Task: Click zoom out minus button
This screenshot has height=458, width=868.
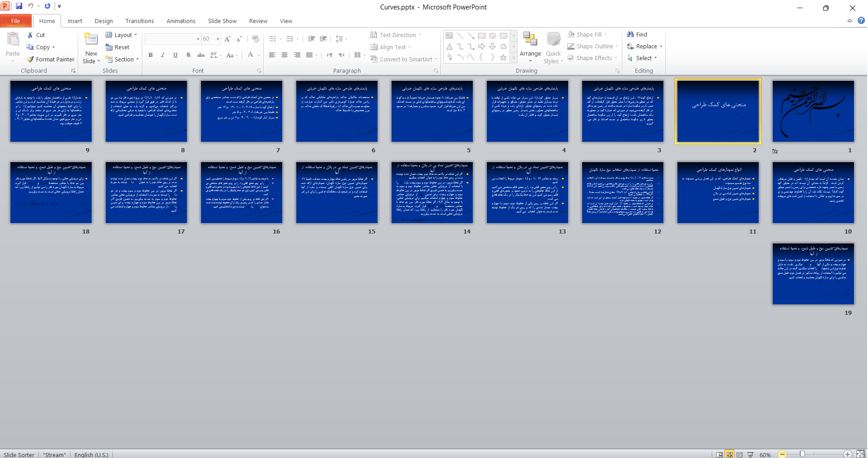Action: (782, 454)
